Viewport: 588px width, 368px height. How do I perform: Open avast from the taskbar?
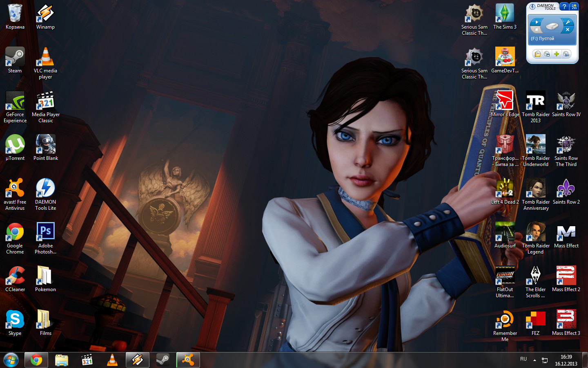tap(188, 360)
